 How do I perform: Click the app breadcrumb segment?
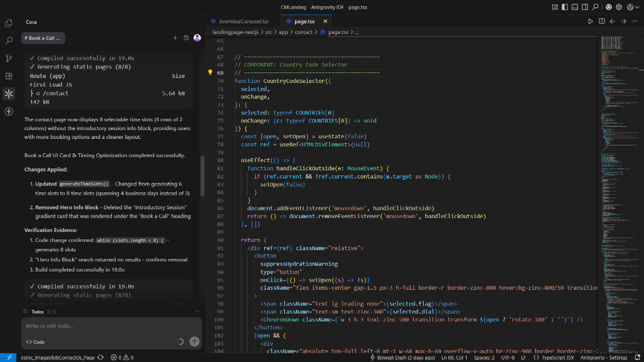284,32
